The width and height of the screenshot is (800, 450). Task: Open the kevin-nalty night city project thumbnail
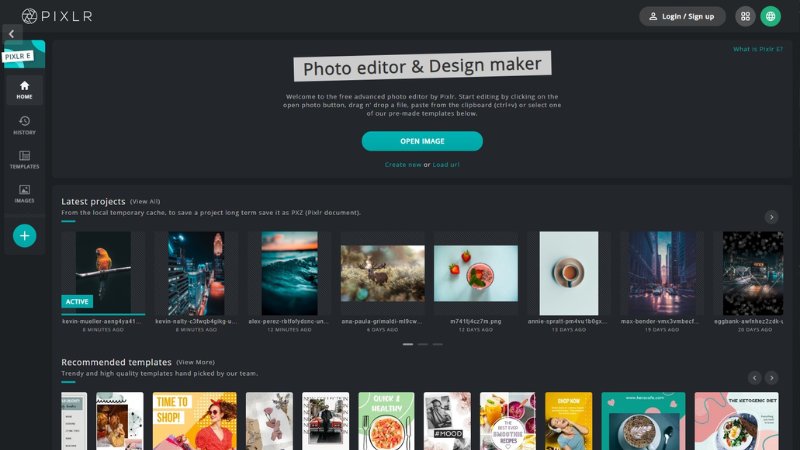point(196,273)
